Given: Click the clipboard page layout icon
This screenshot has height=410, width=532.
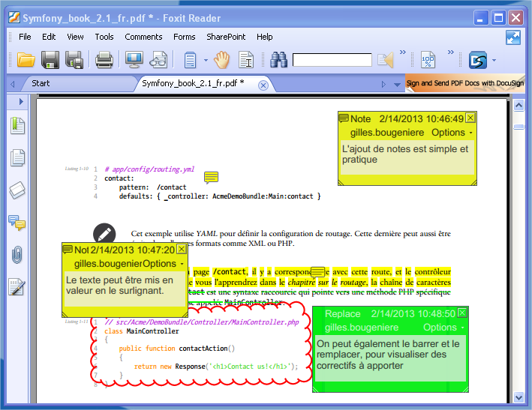Looking at the screenshot, I should click(191, 60).
